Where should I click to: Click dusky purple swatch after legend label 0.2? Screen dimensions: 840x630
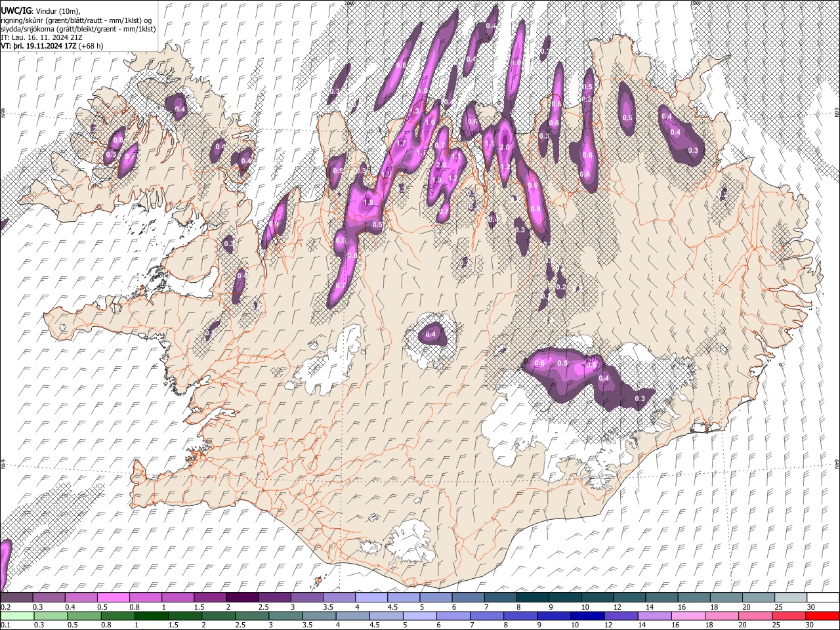pos(16,598)
